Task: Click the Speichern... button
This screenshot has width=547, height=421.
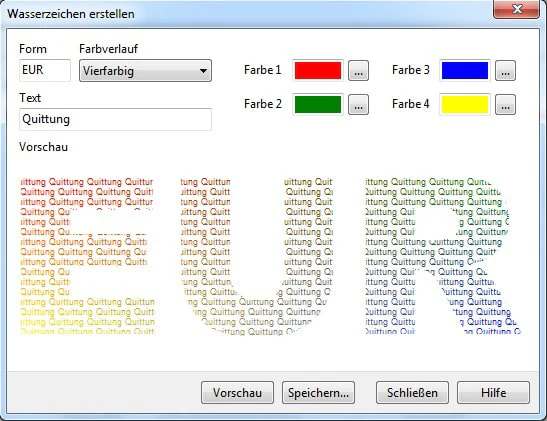Action: [x=318, y=393]
